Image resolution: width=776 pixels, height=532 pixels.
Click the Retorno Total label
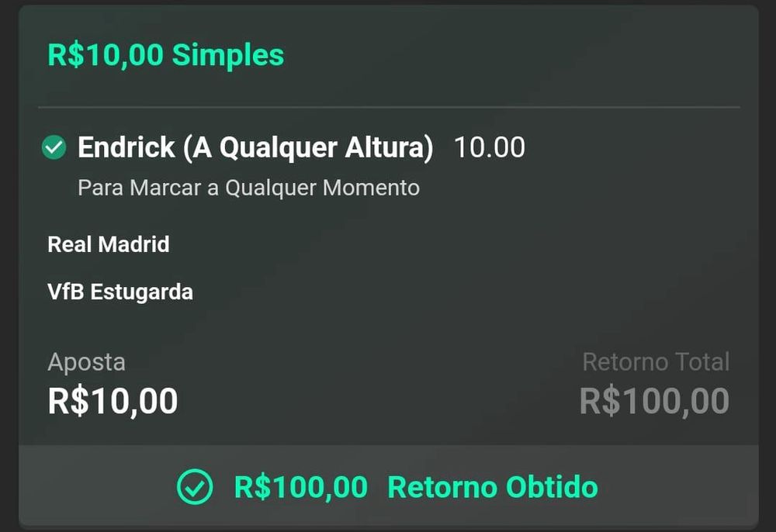click(x=656, y=362)
